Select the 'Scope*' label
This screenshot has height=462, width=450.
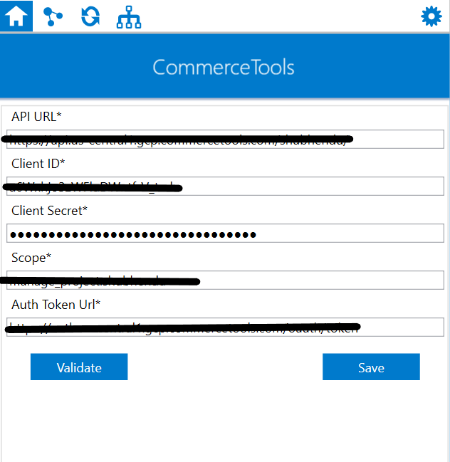(31, 258)
